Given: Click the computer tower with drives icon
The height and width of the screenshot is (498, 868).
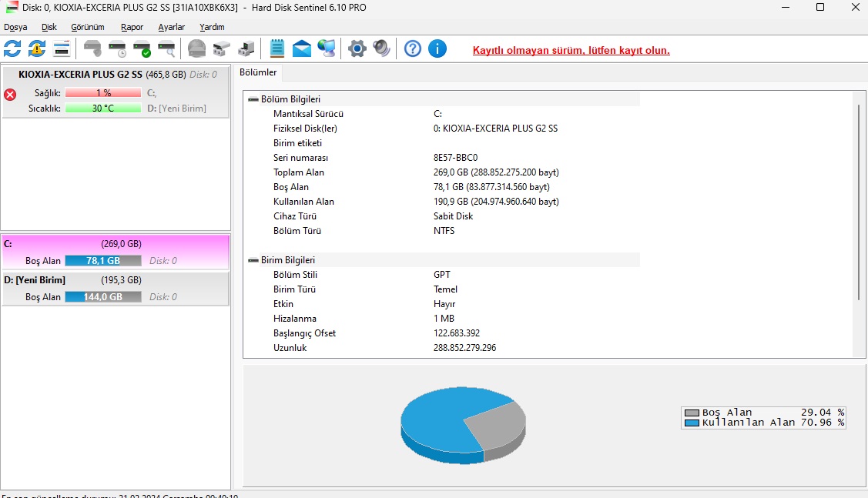Looking at the screenshot, I should (246, 48).
